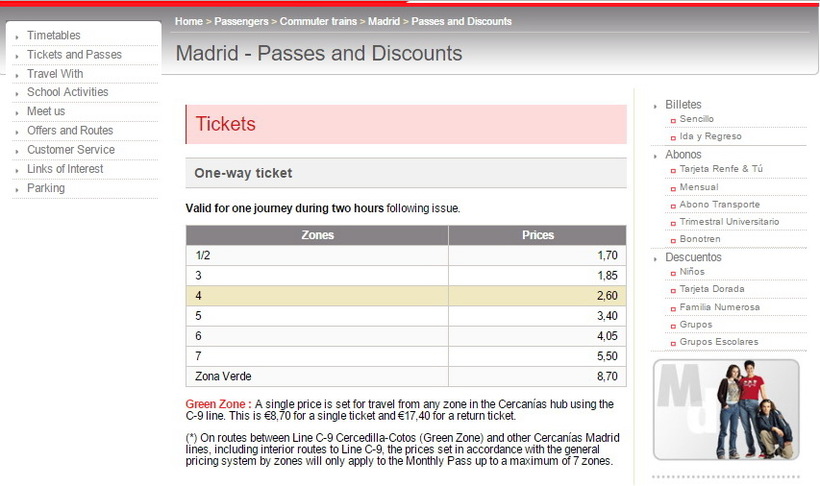Image resolution: width=820 pixels, height=486 pixels.
Task: Click red bullet beside Familia Numerosa
Action: tap(673, 308)
